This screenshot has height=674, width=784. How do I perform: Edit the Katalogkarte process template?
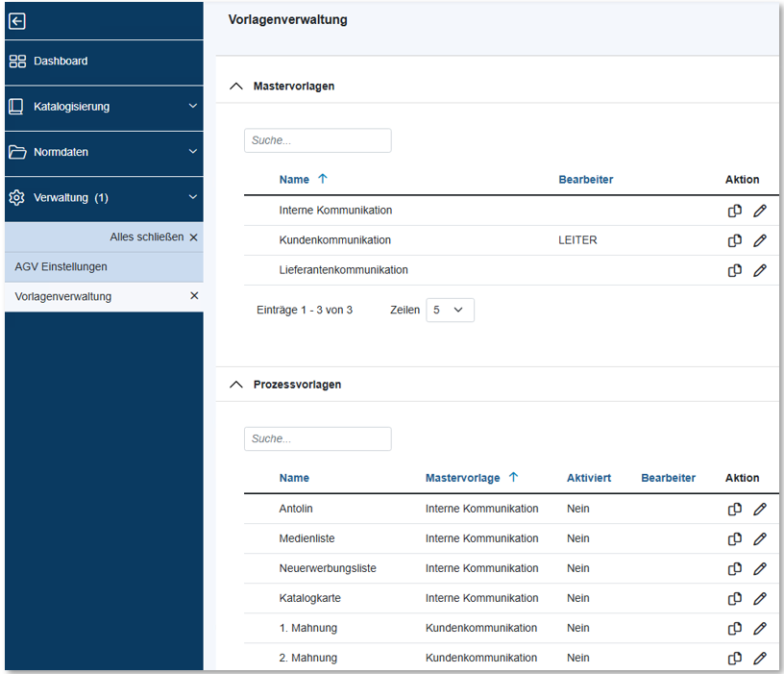[x=760, y=598]
